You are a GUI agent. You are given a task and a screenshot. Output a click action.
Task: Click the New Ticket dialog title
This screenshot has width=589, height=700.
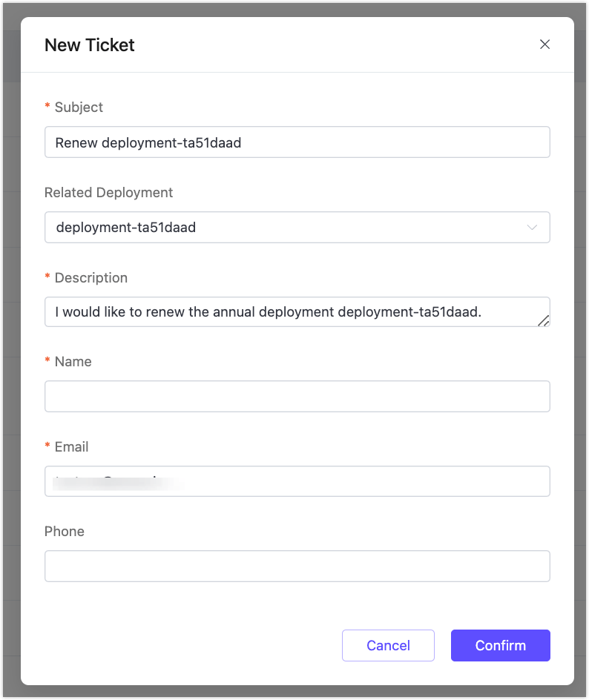pyautogui.click(x=89, y=45)
